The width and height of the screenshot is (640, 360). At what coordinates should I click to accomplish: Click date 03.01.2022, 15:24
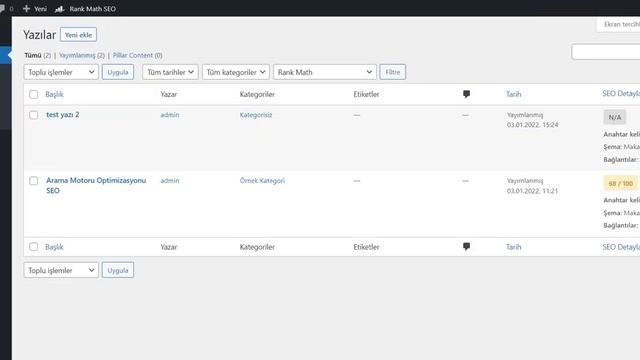(x=533, y=125)
